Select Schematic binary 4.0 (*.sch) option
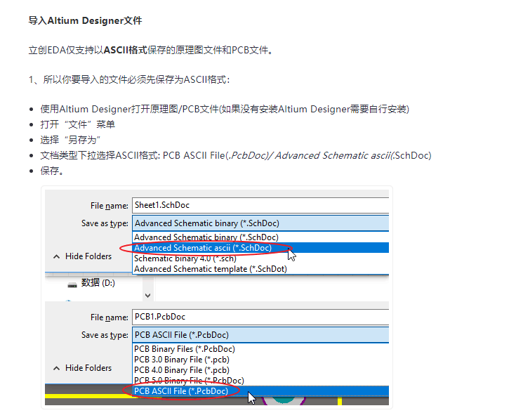This screenshot has height=420, width=523. pyautogui.click(x=186, y=258)
